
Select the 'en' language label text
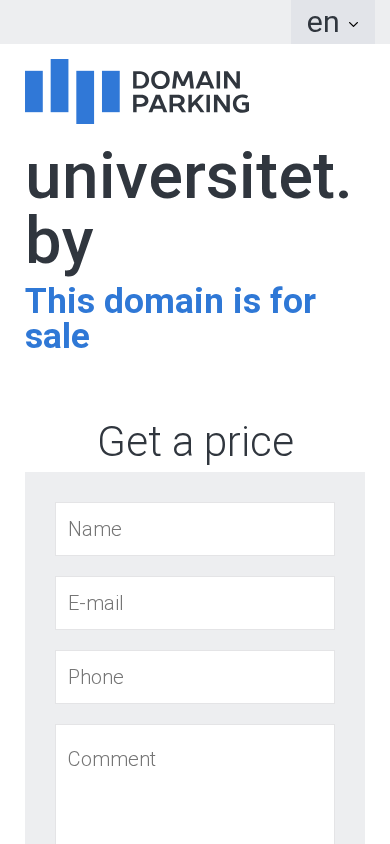[x=323, y=23]
